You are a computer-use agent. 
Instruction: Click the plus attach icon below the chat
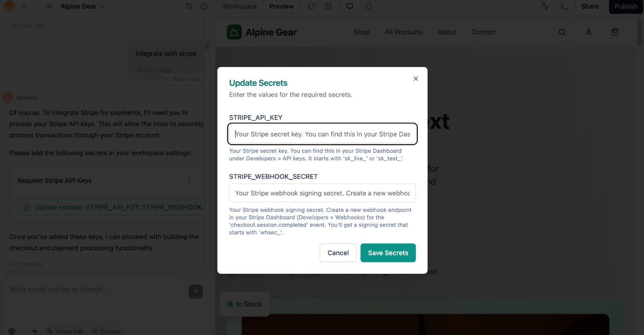click(34, 331)
